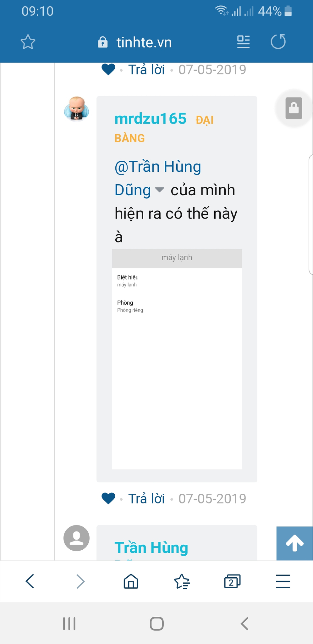Click the top Trả lời reply link

pyautogui.click(x=146, y=69)
